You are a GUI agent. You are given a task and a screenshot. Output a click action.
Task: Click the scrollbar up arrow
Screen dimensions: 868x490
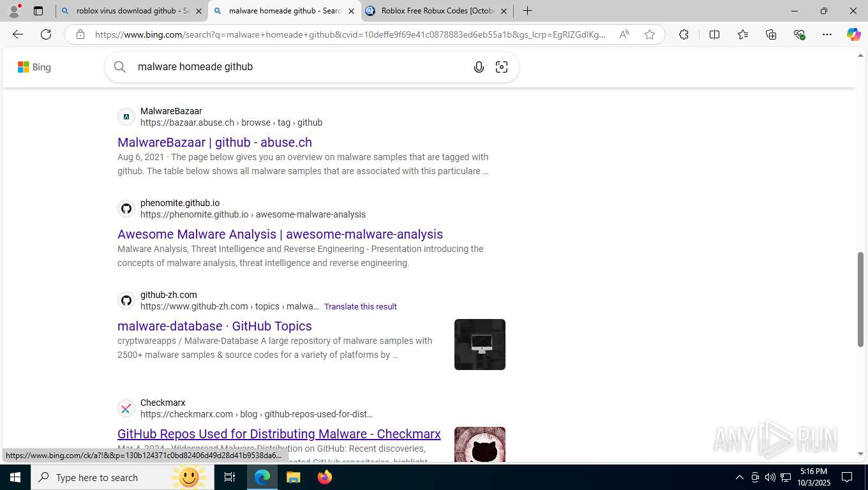(860, 56)
